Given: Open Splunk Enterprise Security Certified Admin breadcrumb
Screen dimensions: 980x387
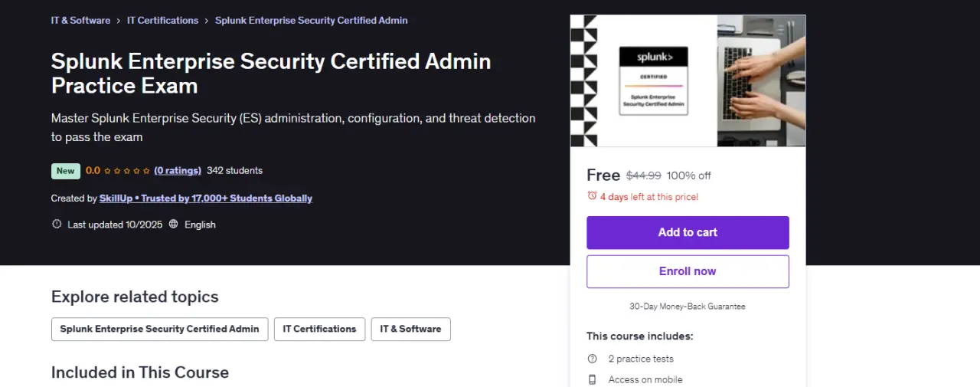Looking at the screenshot, I should pyautogui.click(x=311, y=21).
